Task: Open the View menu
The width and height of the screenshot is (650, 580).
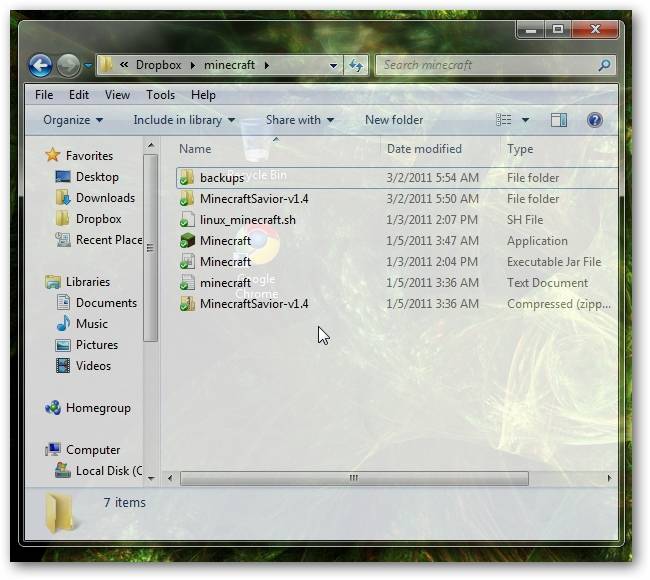Action: [x=117, y=95]
